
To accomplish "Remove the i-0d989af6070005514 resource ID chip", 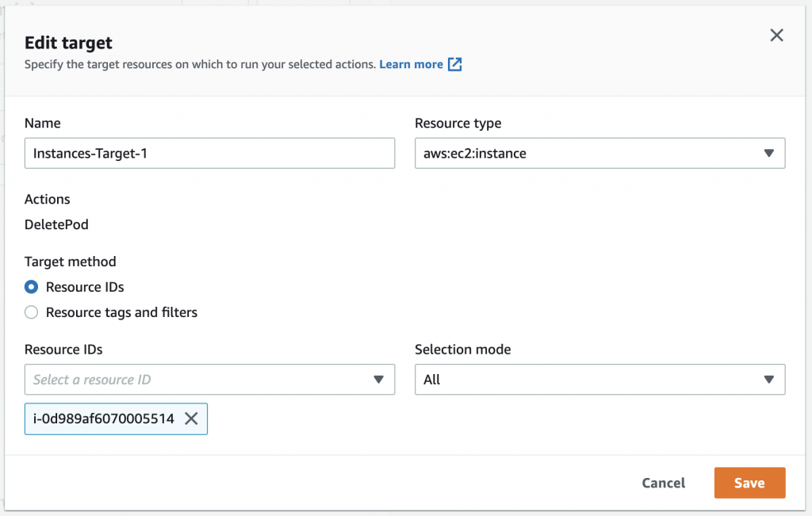I will (x=191, y=419).
